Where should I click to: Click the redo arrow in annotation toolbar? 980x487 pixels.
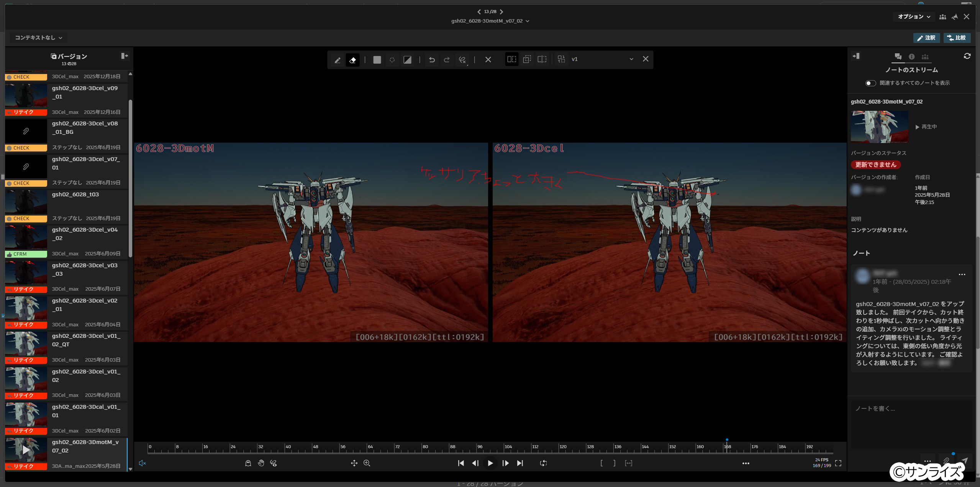[447, 60]
